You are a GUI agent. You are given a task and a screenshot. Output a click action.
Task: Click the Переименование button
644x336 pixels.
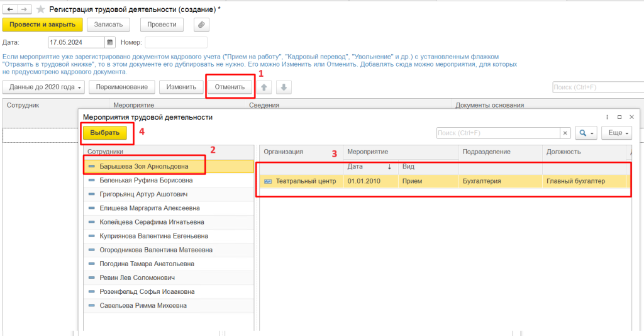coord(122,87)
